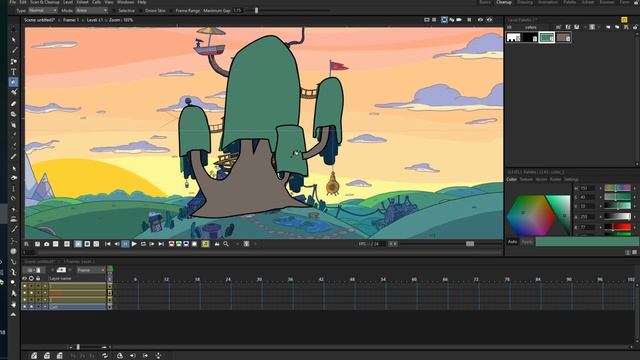Image resolution: width=640 pixels, height=360 pixels.
Task: Enable the Frame Range checkbox
Action: 172,11
